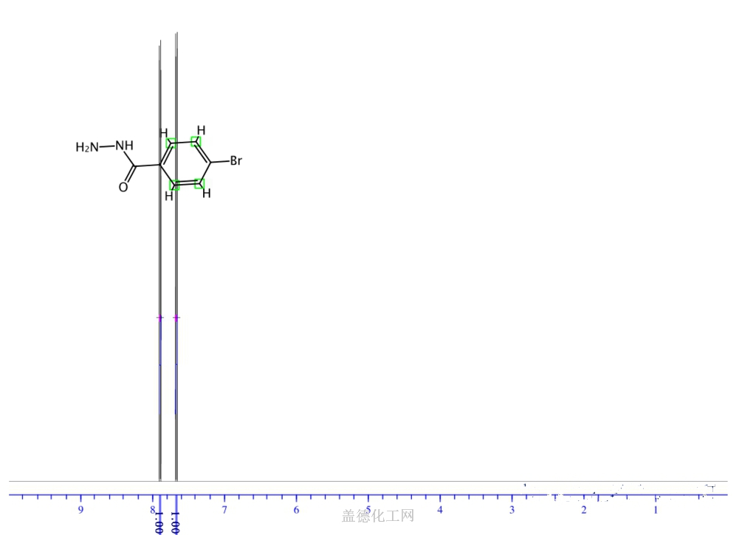Click the green marker at the upper-left ring hydrogen
Screen dimensions: 756x535
tap(171, 143)
